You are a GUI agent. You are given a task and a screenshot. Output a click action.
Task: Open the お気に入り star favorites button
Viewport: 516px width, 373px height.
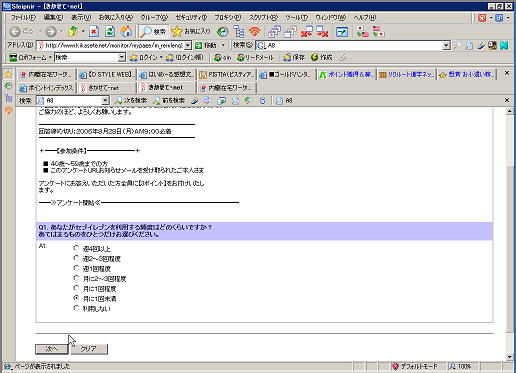pos(191,32)
